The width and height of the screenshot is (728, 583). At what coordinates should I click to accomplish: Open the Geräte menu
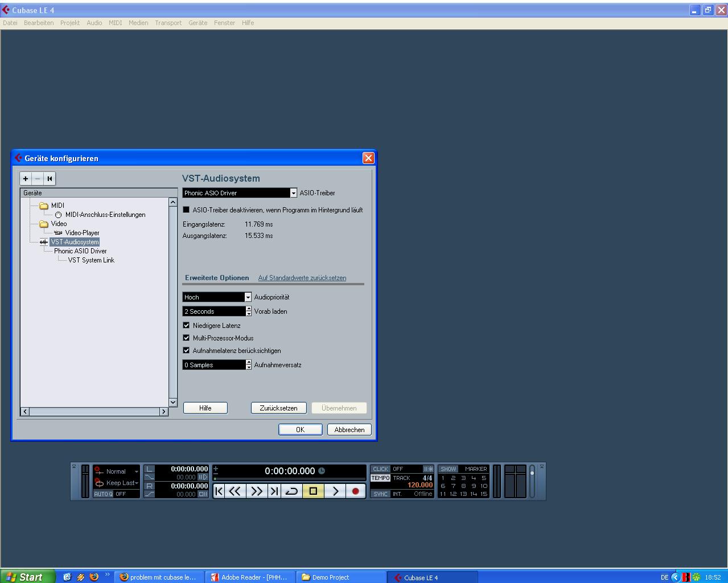(198, 23)
